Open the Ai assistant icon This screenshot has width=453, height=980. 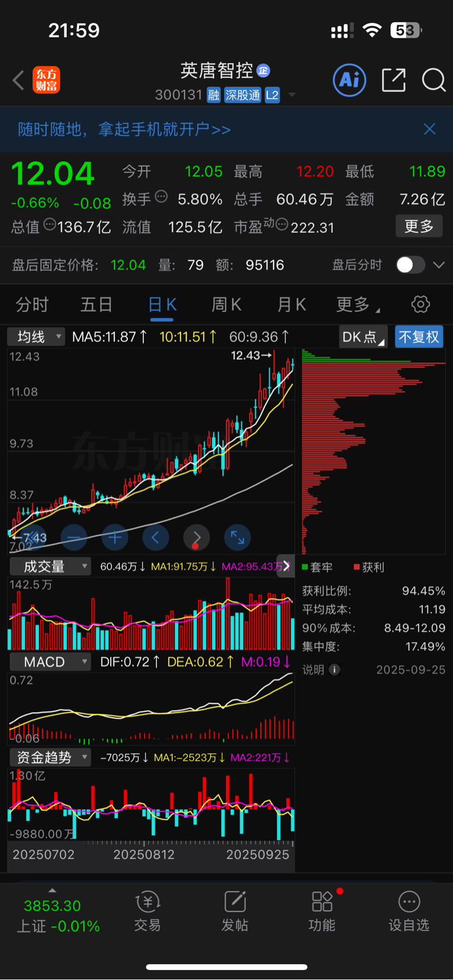[350, 80]
